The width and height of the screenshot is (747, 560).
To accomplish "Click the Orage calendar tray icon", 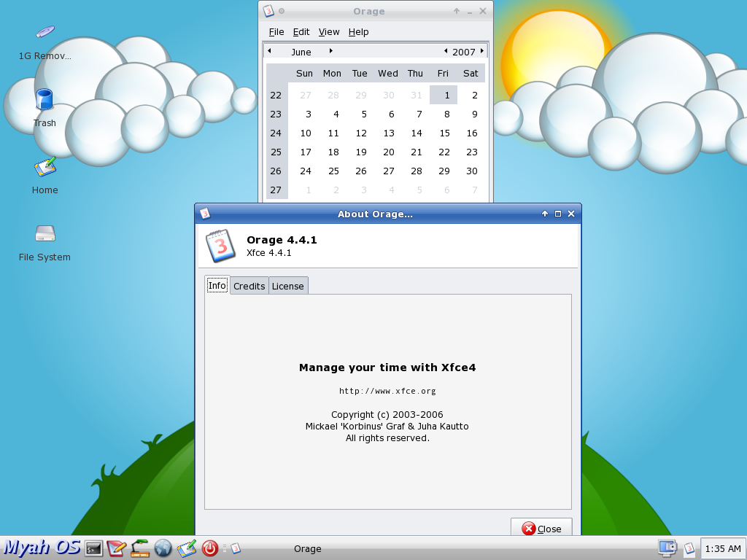I will pos(689,548).
